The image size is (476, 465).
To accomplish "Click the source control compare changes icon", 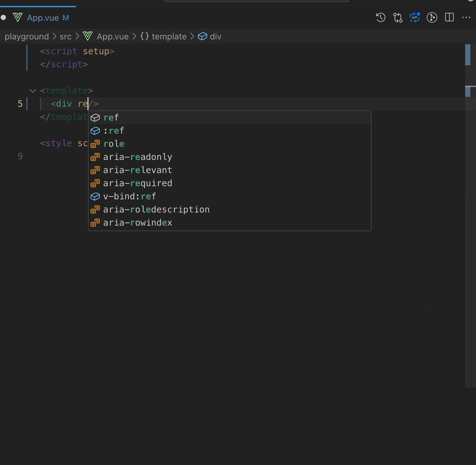I will tap(398, 17).
